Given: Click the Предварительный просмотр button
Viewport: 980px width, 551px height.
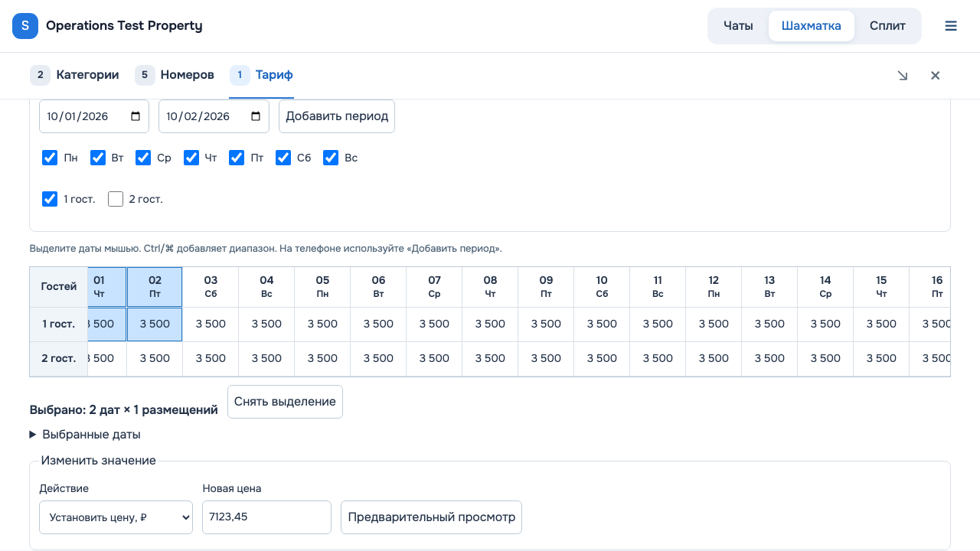Looking at the screenshot, I should click(x=432, y=517).
